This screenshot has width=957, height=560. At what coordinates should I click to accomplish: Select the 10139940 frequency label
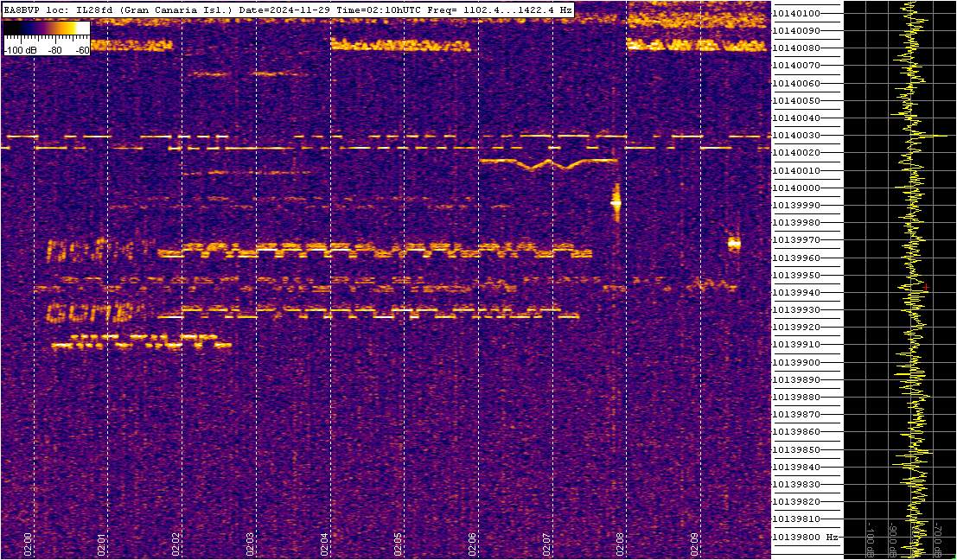[x=796, y=293]
